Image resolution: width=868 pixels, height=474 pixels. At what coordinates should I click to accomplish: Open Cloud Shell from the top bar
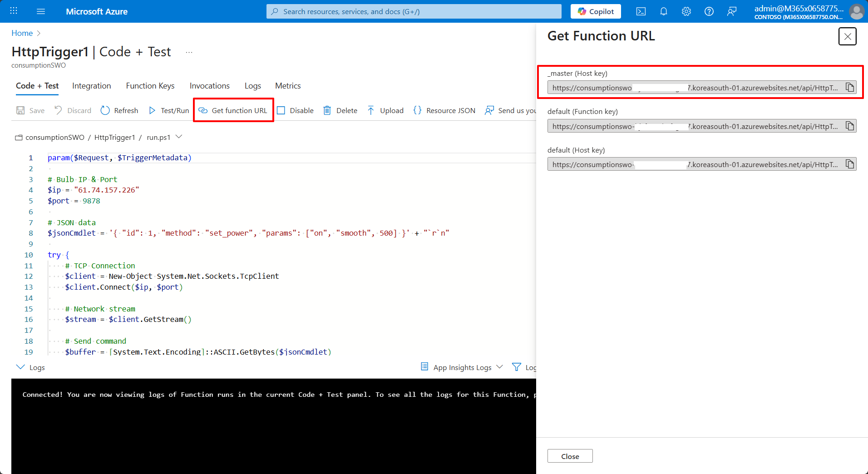click(641, 11)
